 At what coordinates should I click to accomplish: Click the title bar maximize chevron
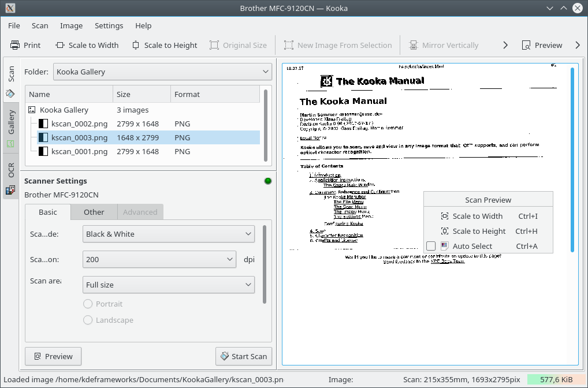coord(564,8)
